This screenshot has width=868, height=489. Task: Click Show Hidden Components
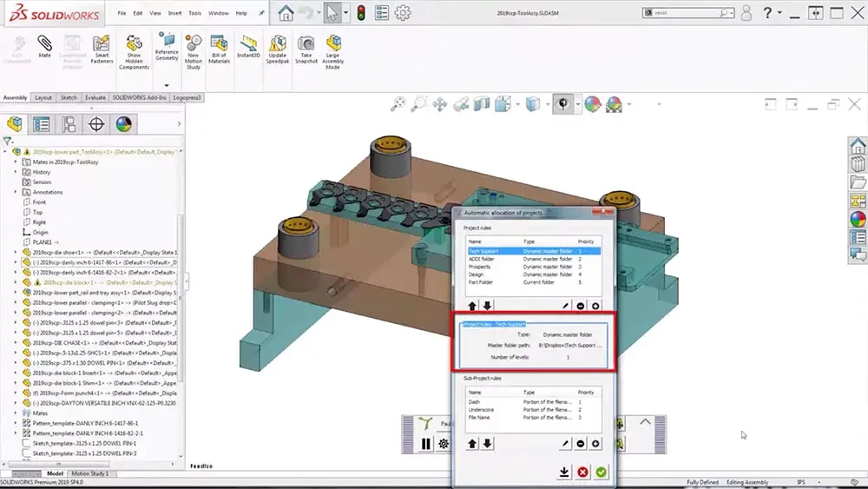click(134, 52)
